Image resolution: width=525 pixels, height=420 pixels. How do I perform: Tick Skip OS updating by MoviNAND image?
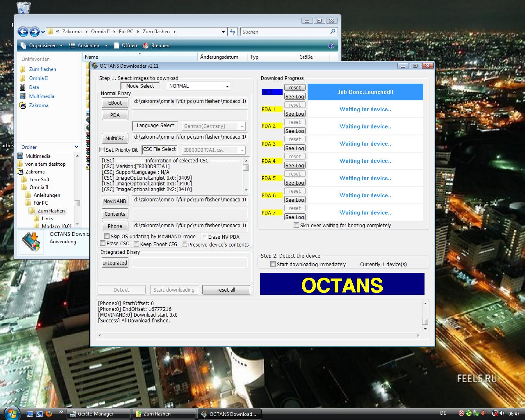pyautogui.click(x=107, y=236)
